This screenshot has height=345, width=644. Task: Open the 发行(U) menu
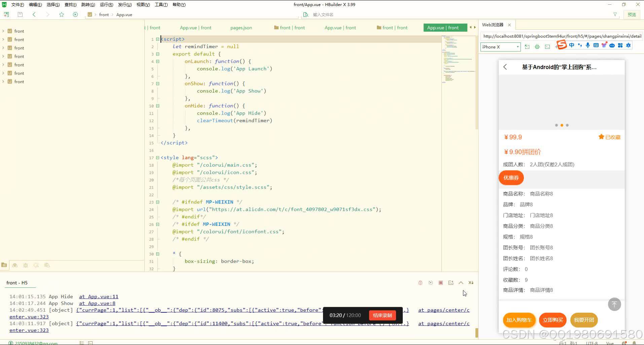coord(125,4)
